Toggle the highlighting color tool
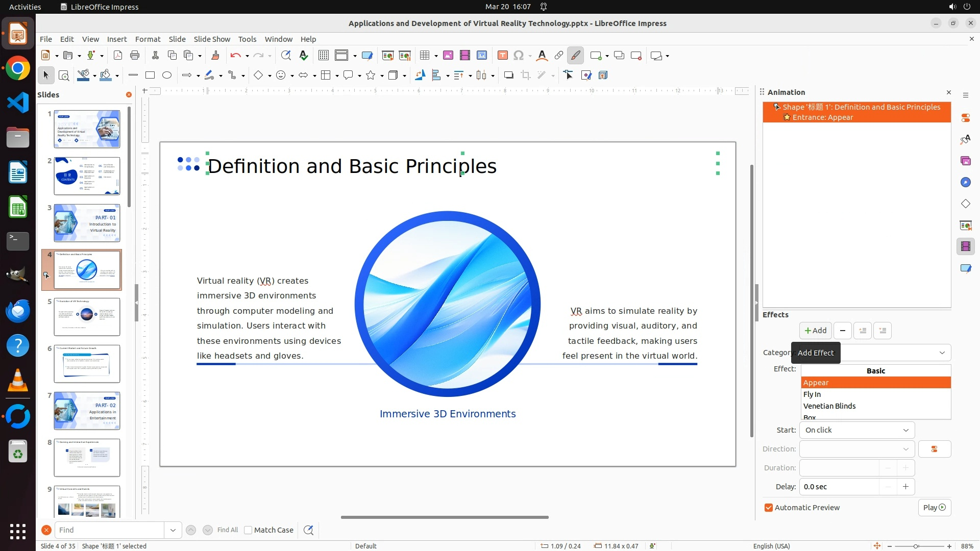Screen dimensions: 980x551 click(575, 56)
